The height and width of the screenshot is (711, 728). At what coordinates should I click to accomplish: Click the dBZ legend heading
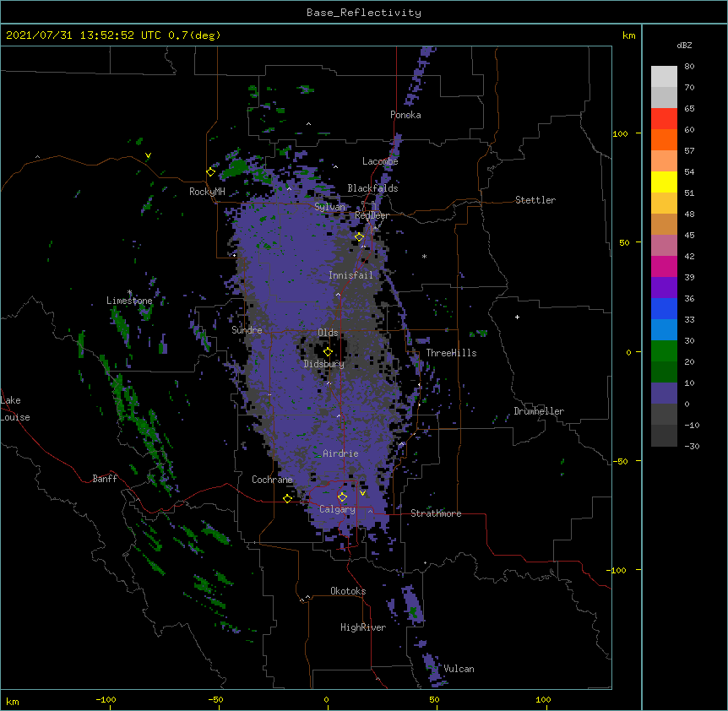(x=684, y=46)
